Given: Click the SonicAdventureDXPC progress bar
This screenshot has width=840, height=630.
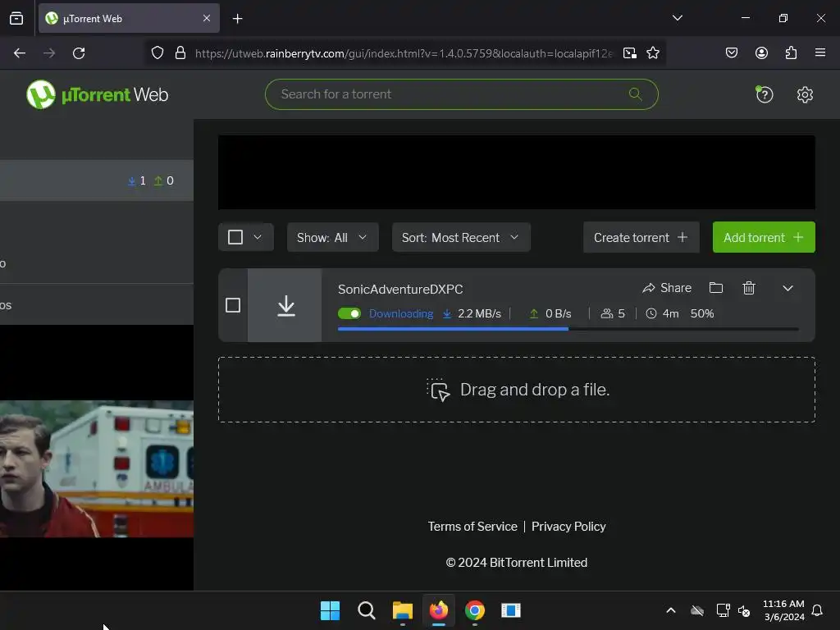Looking at the screenshot, I should pos(568,329).
